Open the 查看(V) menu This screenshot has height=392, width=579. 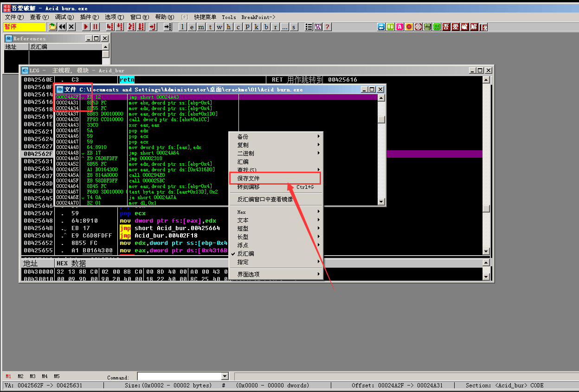(x=39, y=17)
